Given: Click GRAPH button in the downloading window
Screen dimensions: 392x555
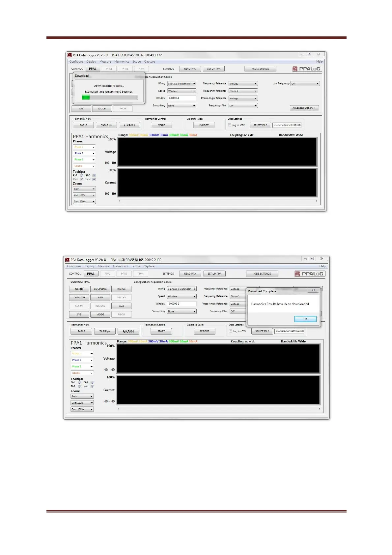Looking at the screenshot, I should (129, 125).
